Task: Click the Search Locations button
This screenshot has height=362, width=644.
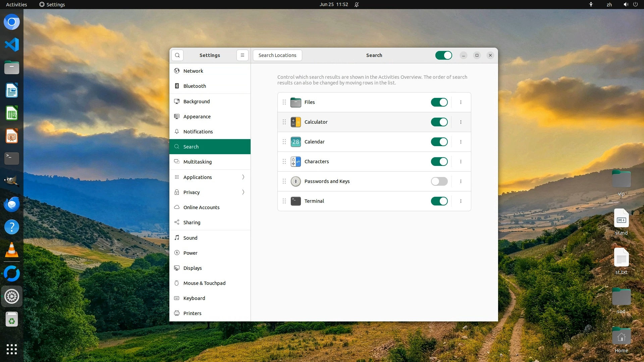Action: point(277,55)
